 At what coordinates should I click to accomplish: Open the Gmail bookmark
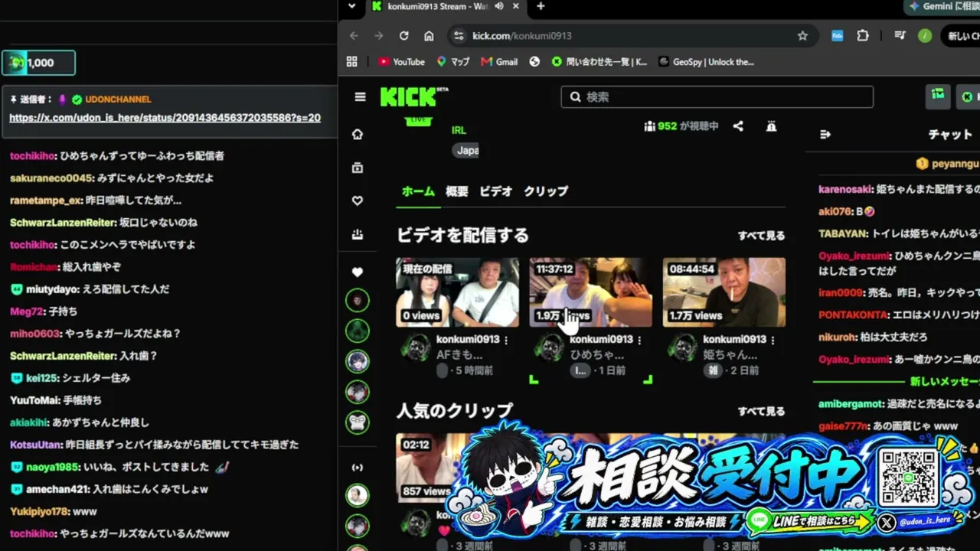pyautogui.click(x=499, y=62)
